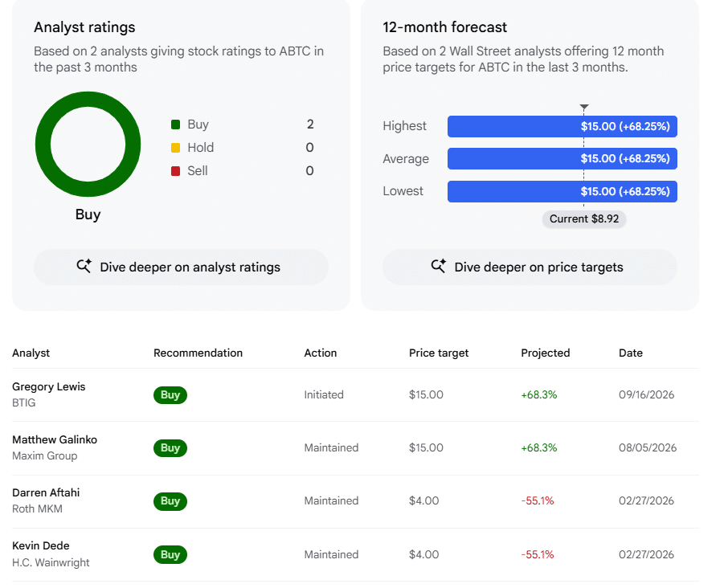The height and width of the screenshot is (588, 724).
Task: Click Dive deeper on price targets button
Action: point(530,267)
